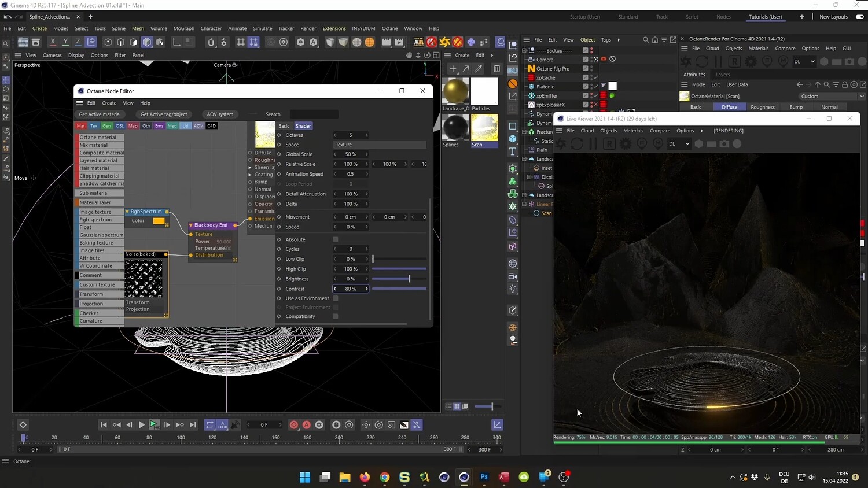
Task: Click the AOV system button
Action: point(220,114)
